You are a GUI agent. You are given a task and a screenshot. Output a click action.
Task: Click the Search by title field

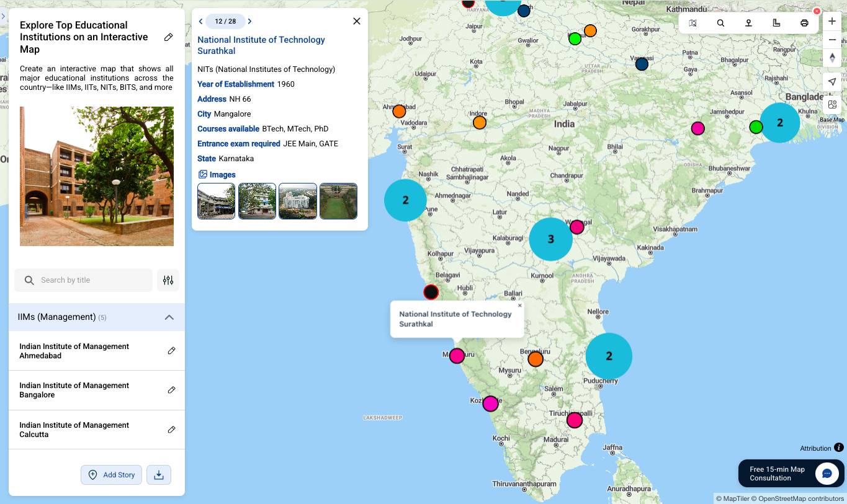pos(83,280)
